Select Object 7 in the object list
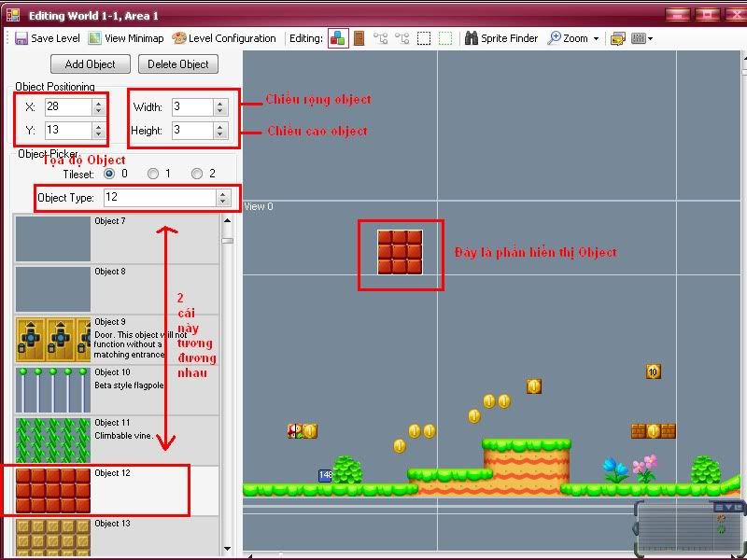747x560 pixels. click(117, 239)
